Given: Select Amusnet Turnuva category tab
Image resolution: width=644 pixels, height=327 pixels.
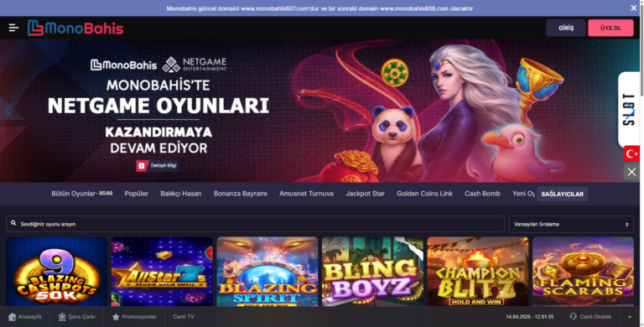Looking at the screenshot, I should click(x=306, y=194).
